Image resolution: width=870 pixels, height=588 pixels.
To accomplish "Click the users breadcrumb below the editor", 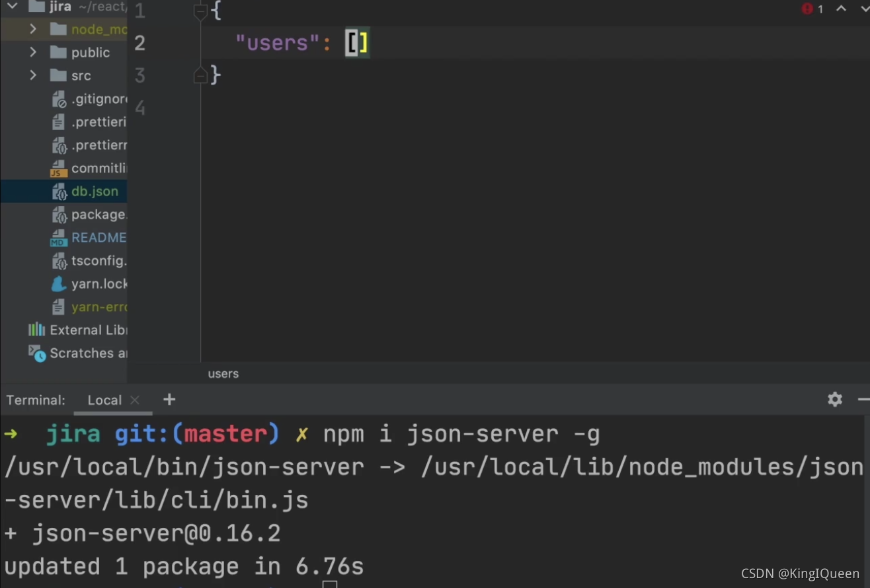I will click(x=223, y=373).
